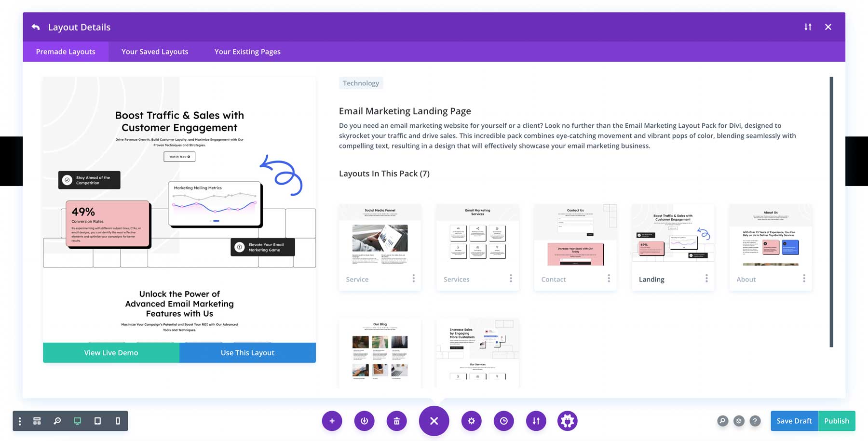Activate the zoom magnifier icon
The height and width of the screenshot is (441, 868).
click(57, 421)
